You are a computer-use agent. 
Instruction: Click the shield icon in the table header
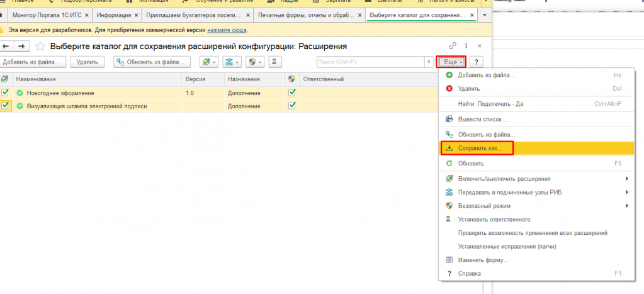[x=292, y=79]
